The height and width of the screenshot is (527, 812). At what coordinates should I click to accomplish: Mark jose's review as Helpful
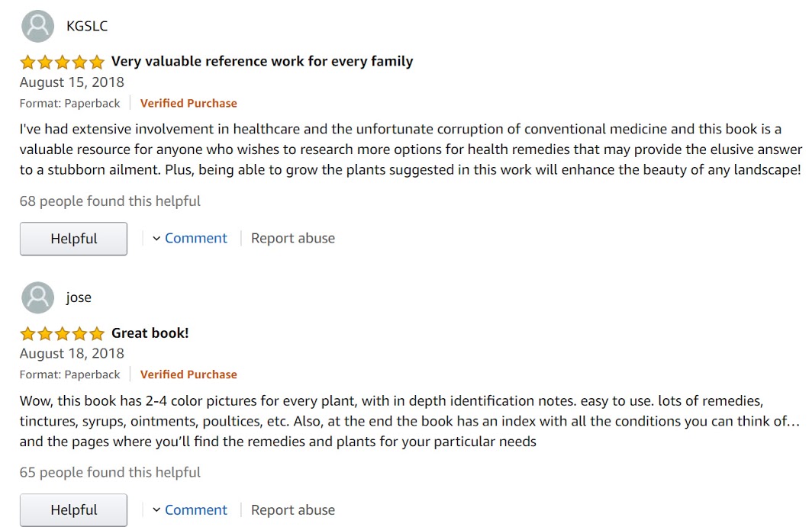coord(73,510)
